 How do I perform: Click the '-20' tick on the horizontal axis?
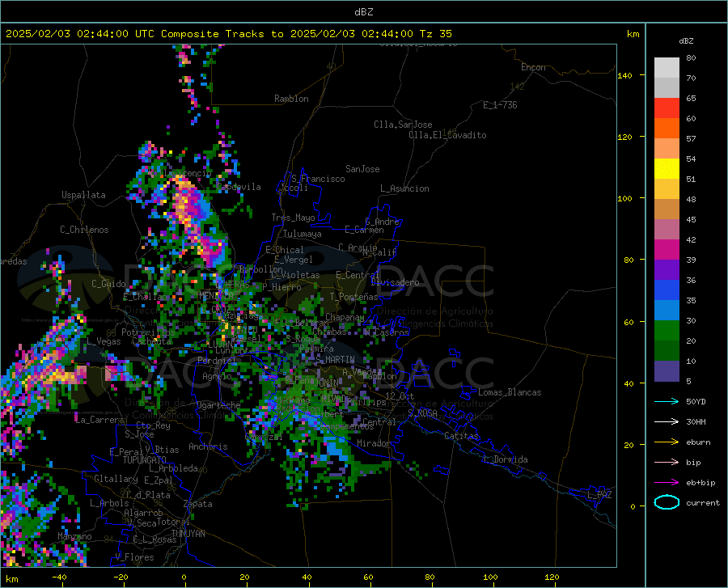[121, 577]
